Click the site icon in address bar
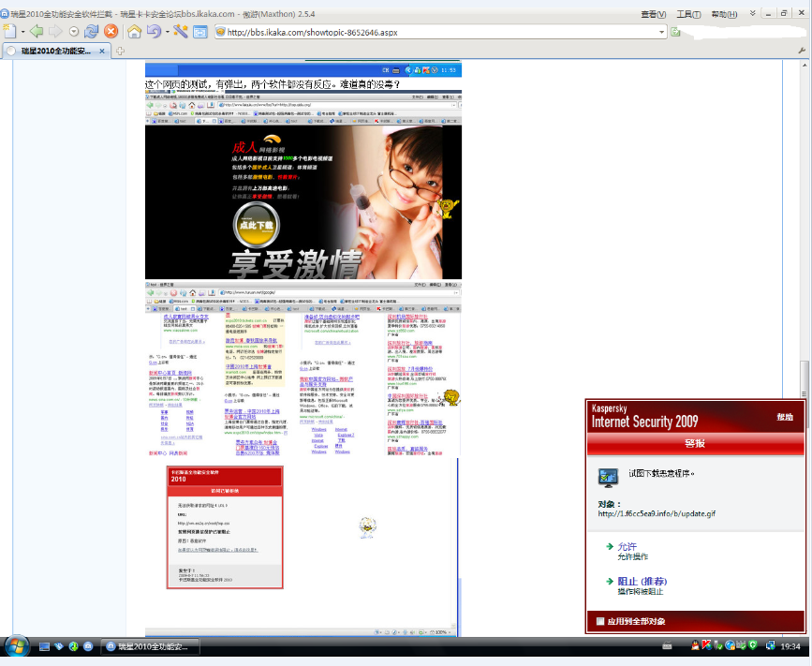This screenshot has width=812, height=666. (x=221, y=32)
